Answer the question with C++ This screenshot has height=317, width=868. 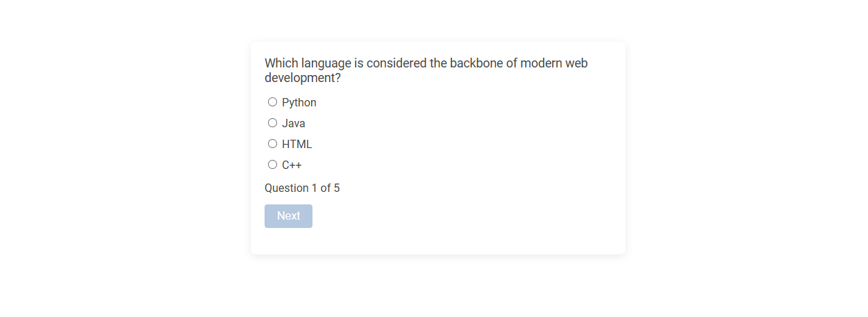(272, 165)
